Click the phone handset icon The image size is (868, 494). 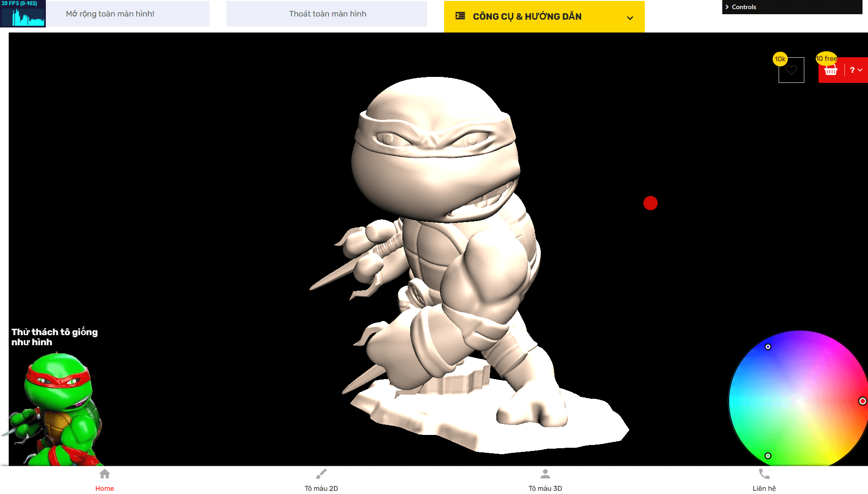tap(764, 474)
